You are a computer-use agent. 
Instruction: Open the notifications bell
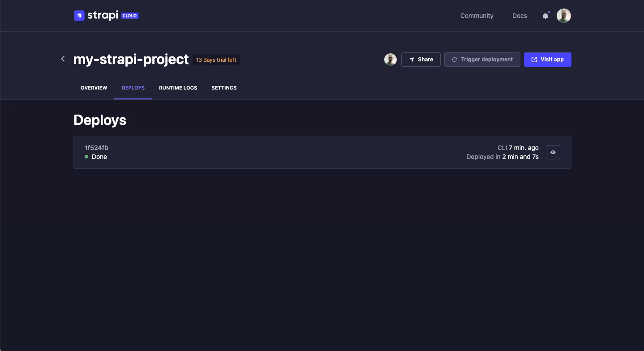point(545,16)
